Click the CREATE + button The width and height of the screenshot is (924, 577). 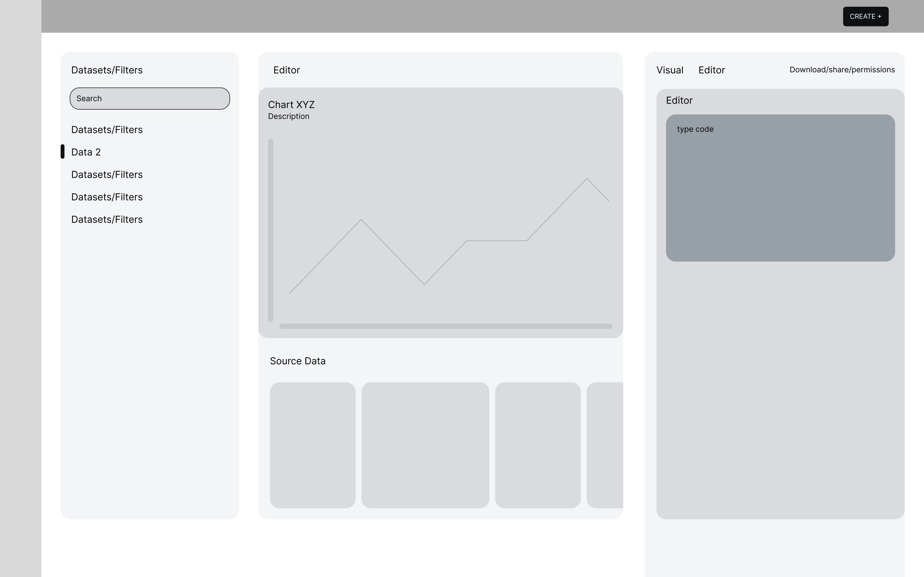(865, 16)
